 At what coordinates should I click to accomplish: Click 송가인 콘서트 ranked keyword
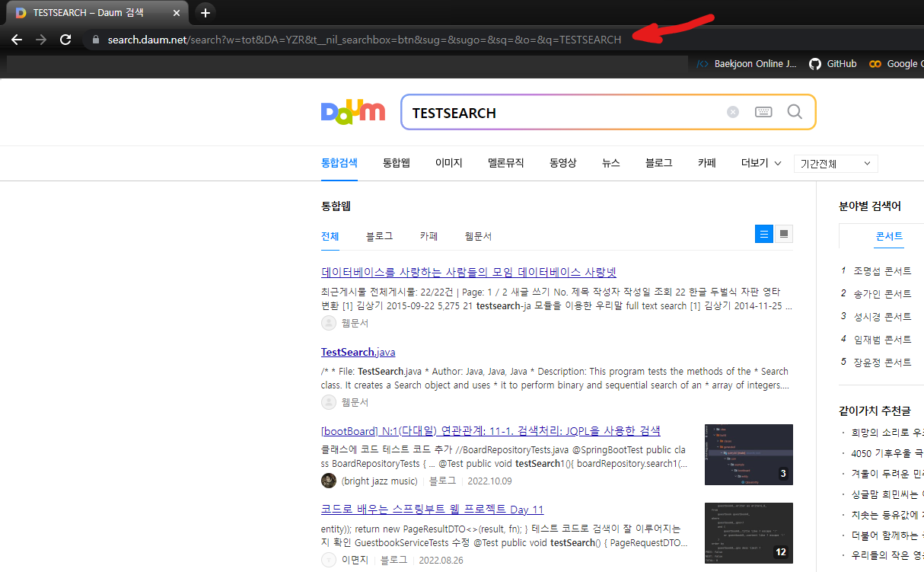pos(882,293)
